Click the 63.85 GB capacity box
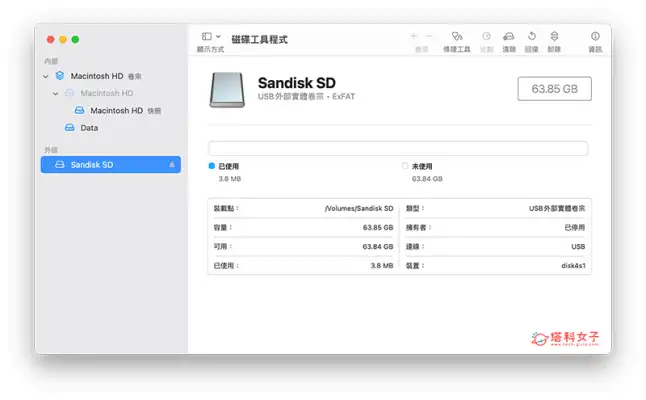 (x=554, y=89)
